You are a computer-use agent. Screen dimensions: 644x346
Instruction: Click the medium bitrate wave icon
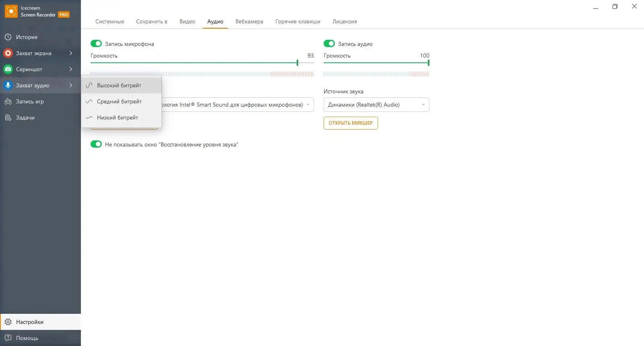(89, 101)
